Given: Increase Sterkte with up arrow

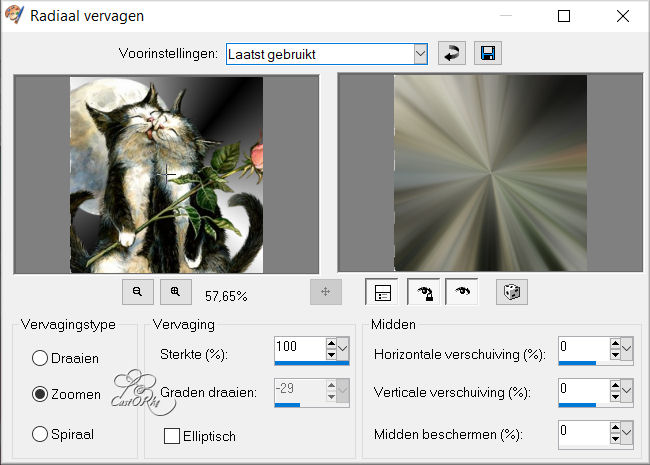Looking at the screenshot, I should tap(331, 344).
